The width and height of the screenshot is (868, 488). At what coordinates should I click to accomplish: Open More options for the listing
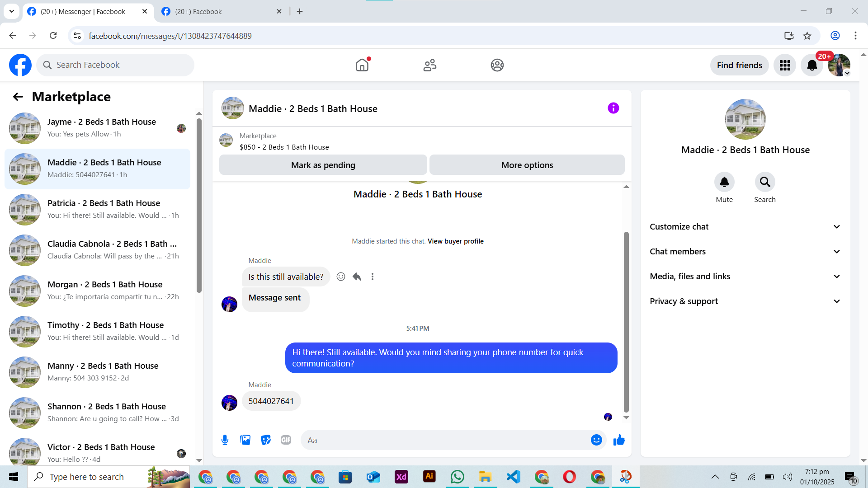pyautogui.click(x=527, y=165)
